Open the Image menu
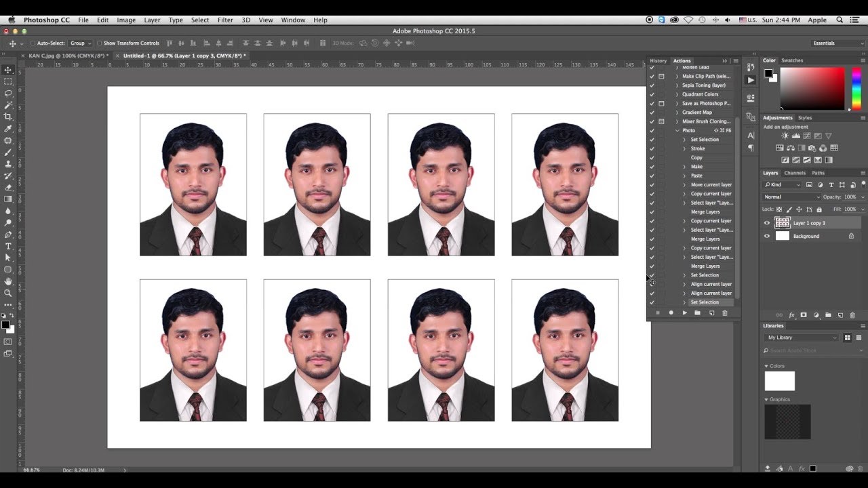This screenshot has height=488, width=868. coord(126,20)
